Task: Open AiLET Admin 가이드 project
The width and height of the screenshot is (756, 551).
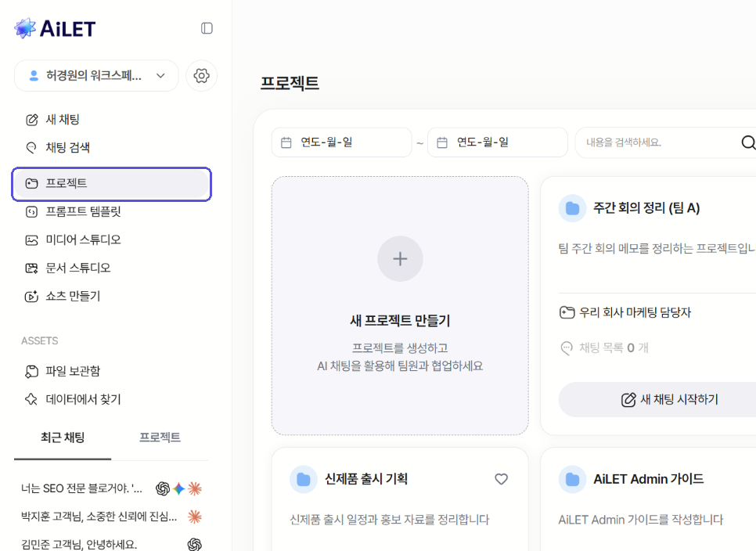Action: coord(649,479)
